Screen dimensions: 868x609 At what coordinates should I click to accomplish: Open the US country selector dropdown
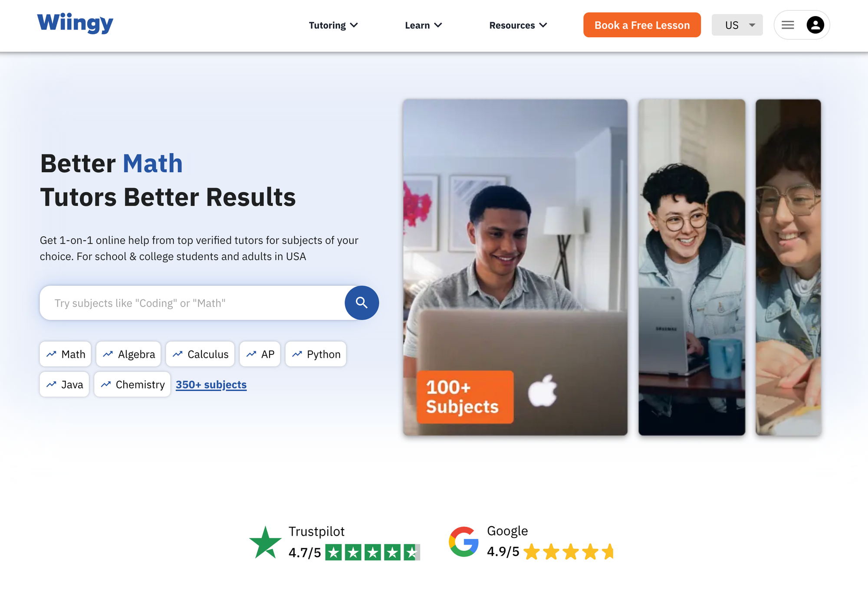coord(737,25)
